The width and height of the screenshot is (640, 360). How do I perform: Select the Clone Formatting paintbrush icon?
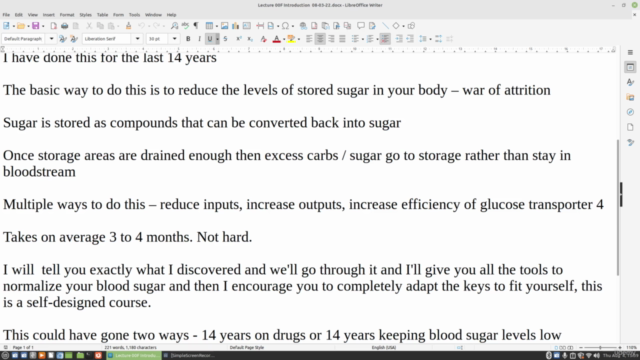(x=129, y=26)
